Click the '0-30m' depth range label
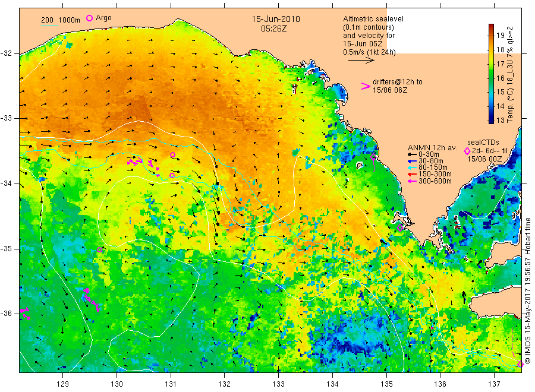 coord(429,154)
